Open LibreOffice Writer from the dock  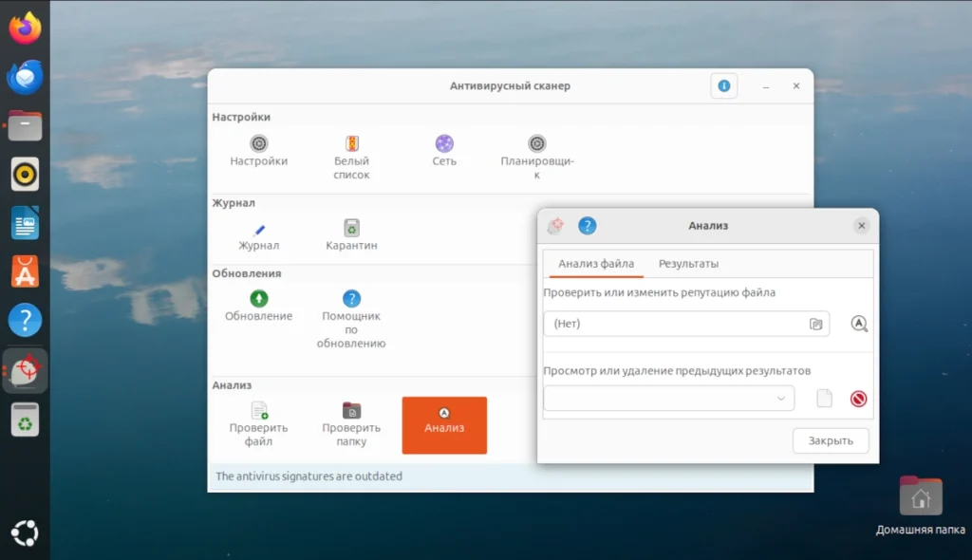click(25, 223)
